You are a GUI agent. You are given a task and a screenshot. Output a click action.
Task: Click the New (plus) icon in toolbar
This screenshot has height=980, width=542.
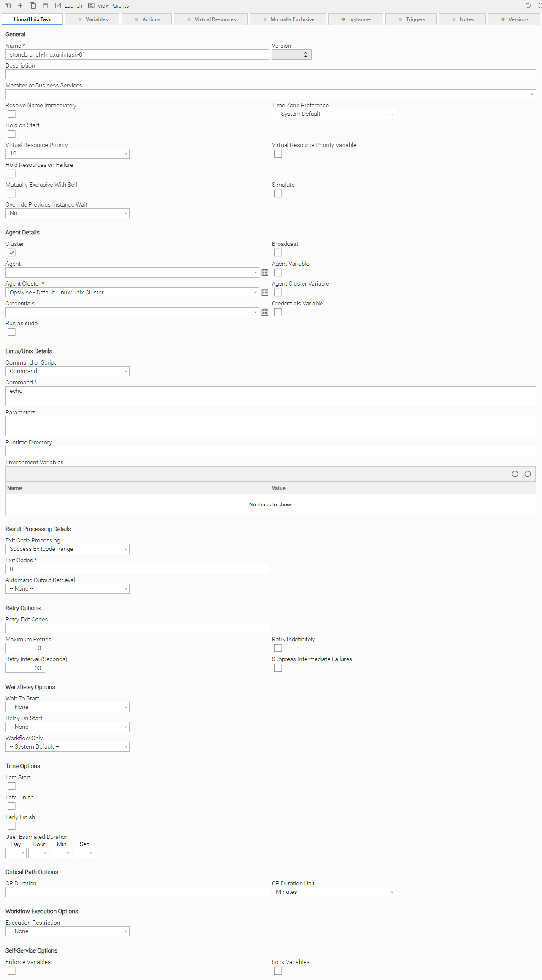20,5
